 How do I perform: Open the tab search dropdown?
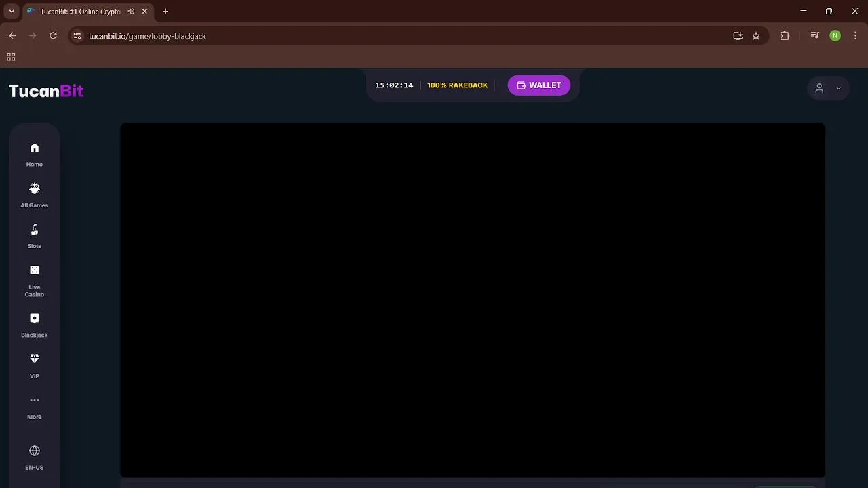12,12
